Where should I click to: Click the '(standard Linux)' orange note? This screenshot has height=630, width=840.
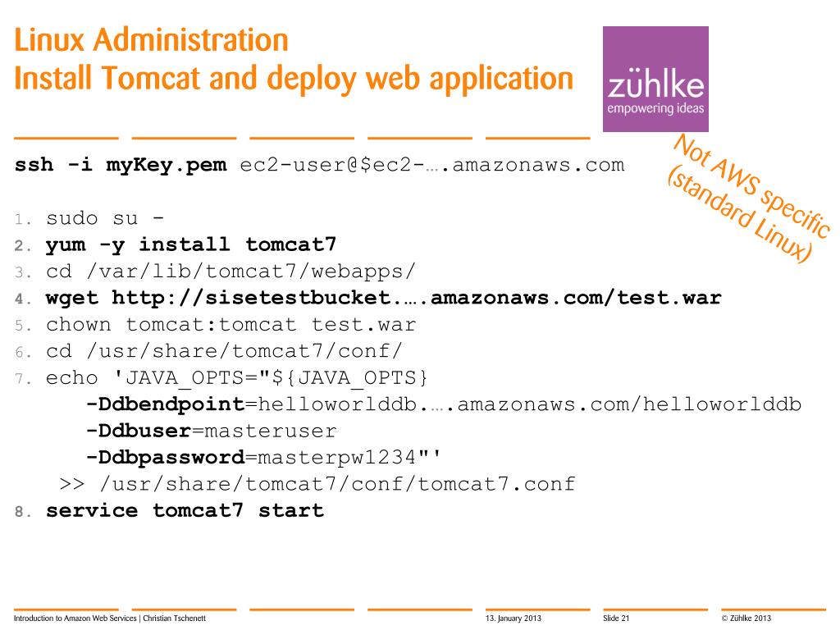[x=739, y=214]
